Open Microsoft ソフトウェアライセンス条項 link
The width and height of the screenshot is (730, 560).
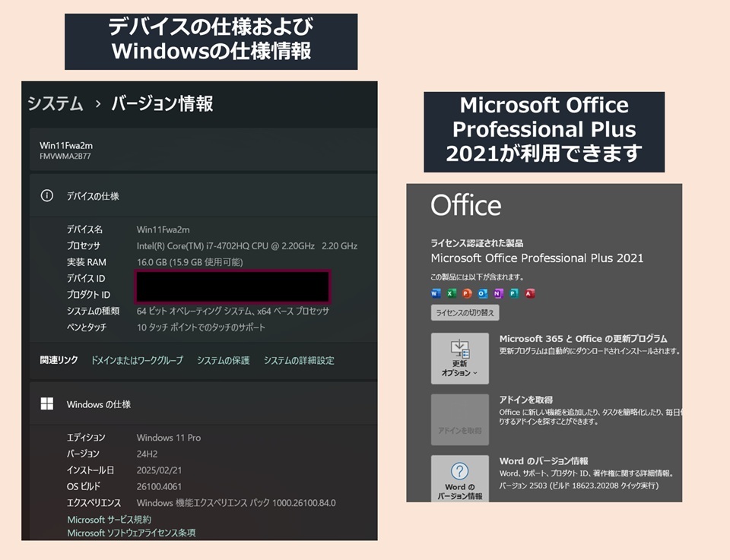pyautogui.click(x=132, y=533)
